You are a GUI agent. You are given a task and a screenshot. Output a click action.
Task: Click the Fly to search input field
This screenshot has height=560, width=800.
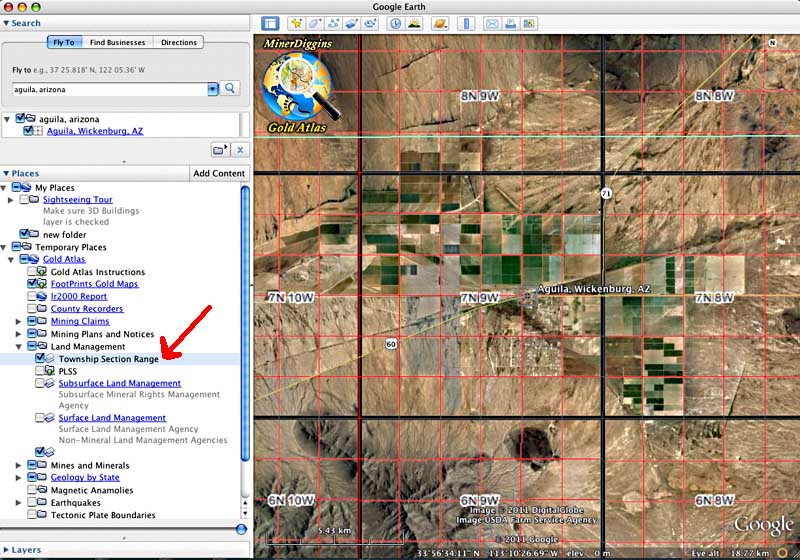click(110, 89)
